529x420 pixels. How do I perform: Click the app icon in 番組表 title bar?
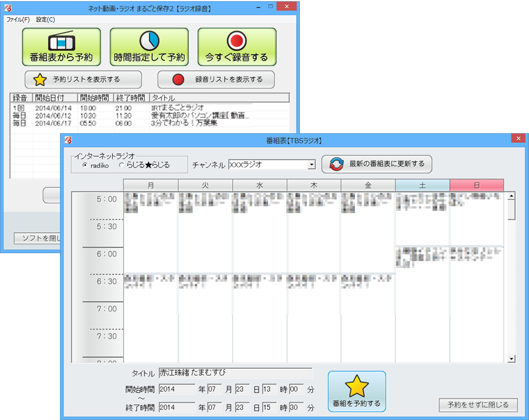point(68,140)
